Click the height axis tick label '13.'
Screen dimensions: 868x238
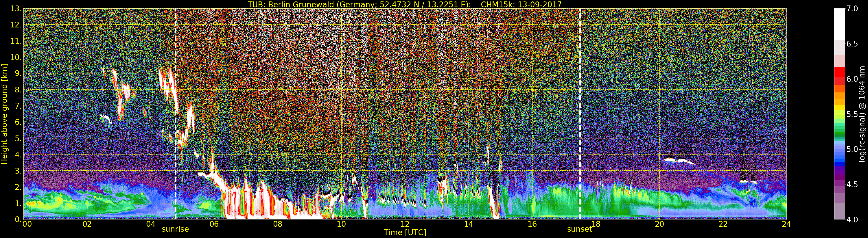click(x=16, y=9)
